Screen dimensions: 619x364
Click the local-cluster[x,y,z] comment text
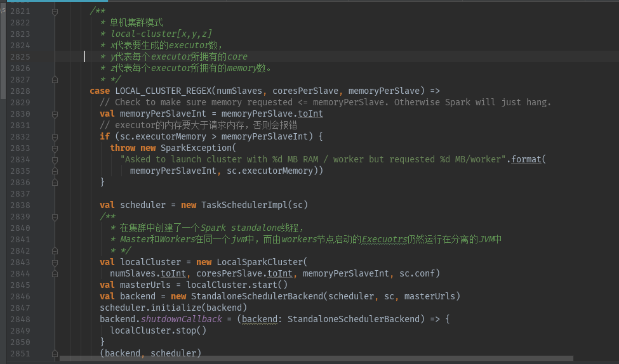(x=161, y=34)
